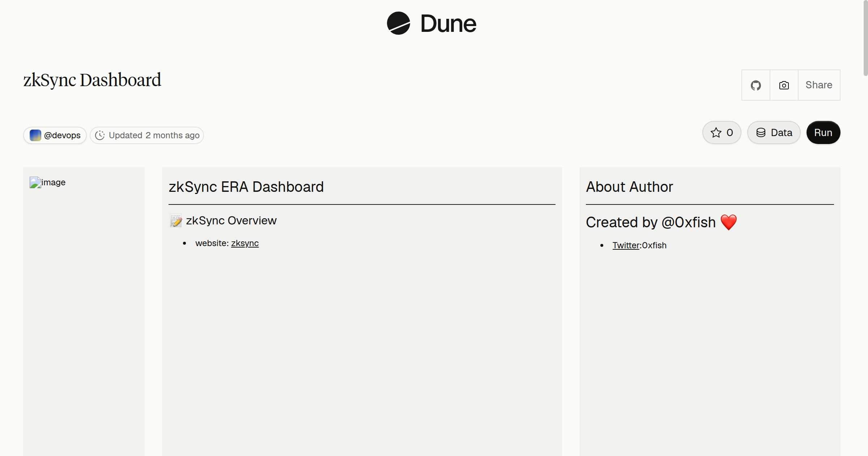The height and width of the screenshot is (456, 868).
Task: Click the zkSync Overview subheading
Action: click(x=231, y=221)
